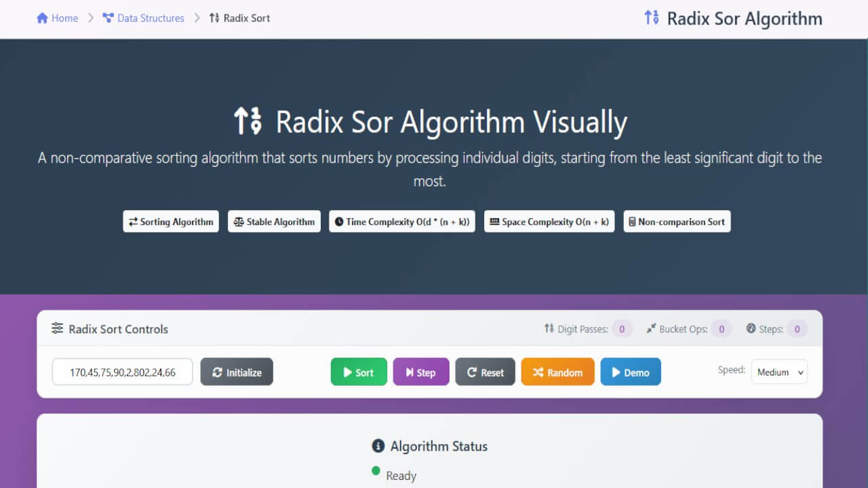The height and width of the screenshot is (488, 868).
Task: Click the refresh icon in Initialize button
Action: click(217, 372)
